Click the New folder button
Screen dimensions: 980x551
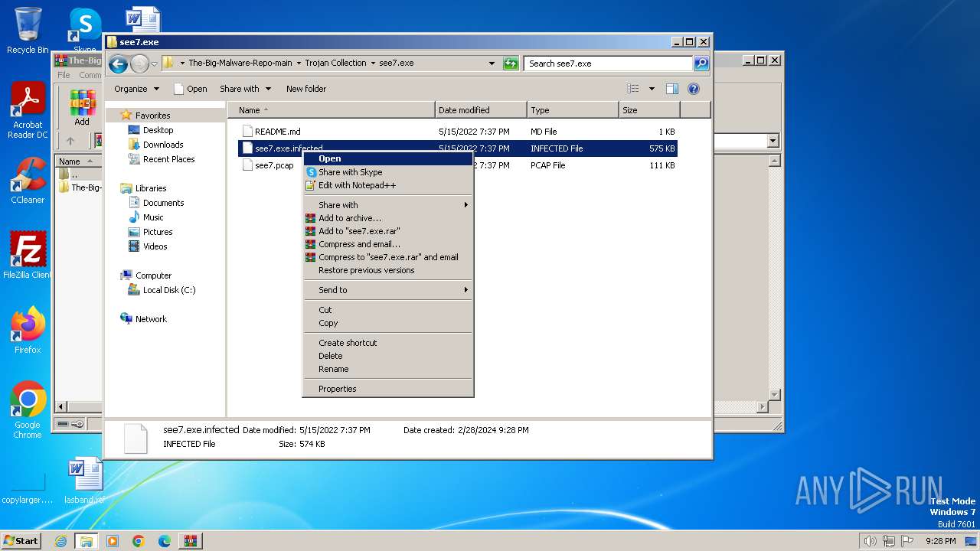[x=306, y=89]
